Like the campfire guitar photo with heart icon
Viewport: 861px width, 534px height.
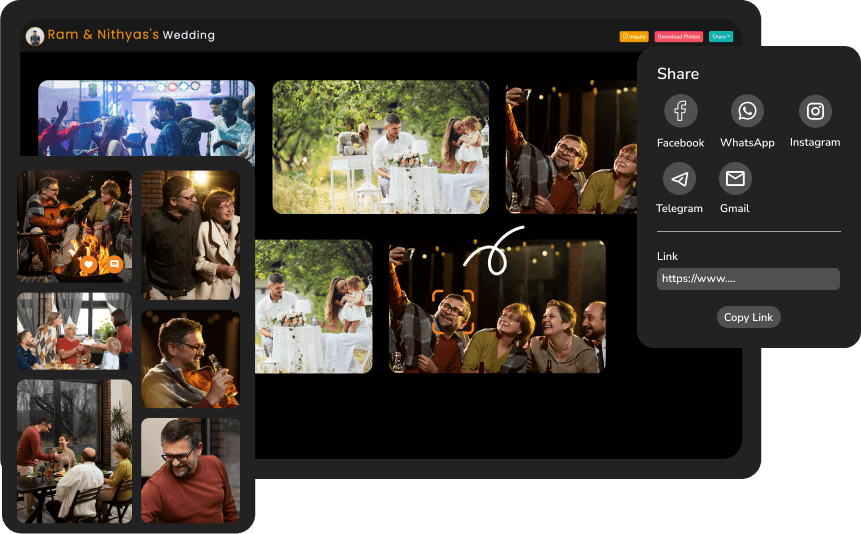(x=88, y=264)
